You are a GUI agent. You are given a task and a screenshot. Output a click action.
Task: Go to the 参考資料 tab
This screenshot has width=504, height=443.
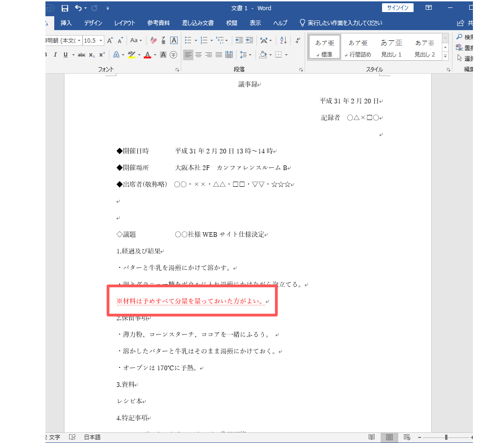[158, 23]
